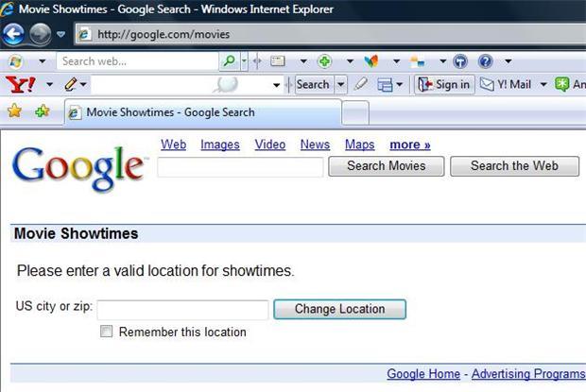586x392 pixels.
Task: Click the 'Search web...' toolbar field
Action: pyautogui.click(x=137, y=61)
